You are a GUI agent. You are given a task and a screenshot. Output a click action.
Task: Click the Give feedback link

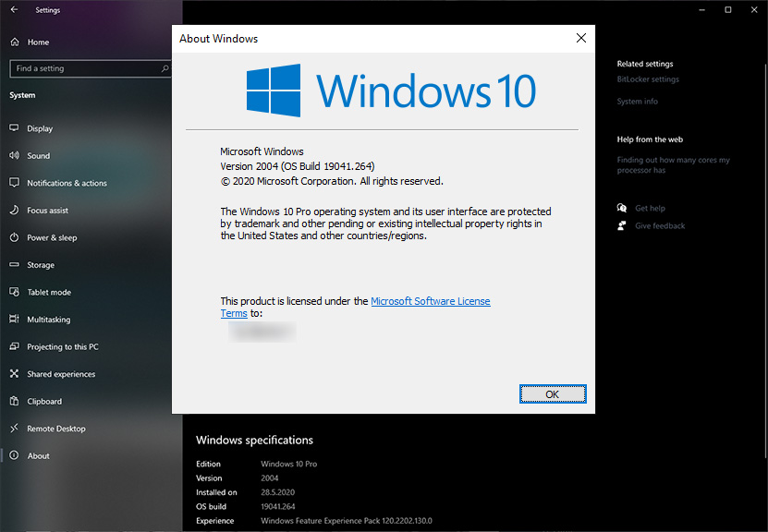pos(660,225)
